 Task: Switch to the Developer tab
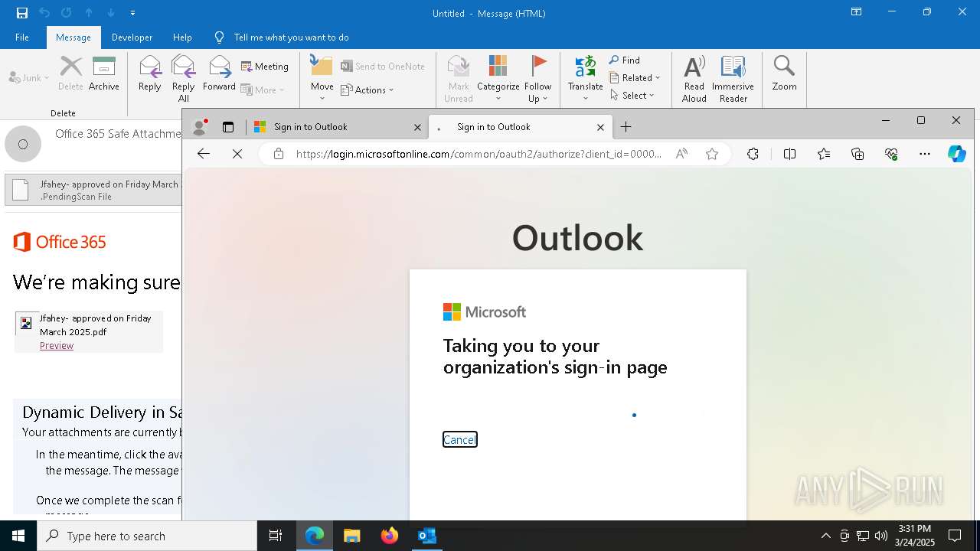(x=132, y=37)
